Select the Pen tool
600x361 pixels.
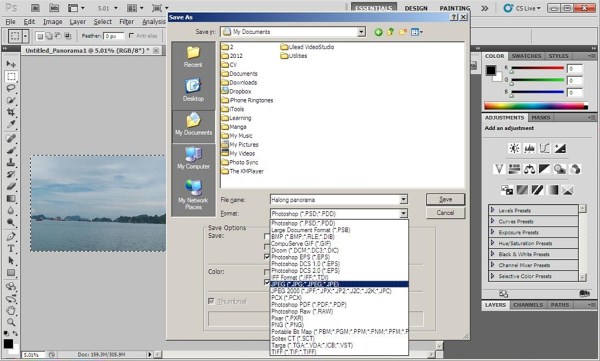coord(11,236)
